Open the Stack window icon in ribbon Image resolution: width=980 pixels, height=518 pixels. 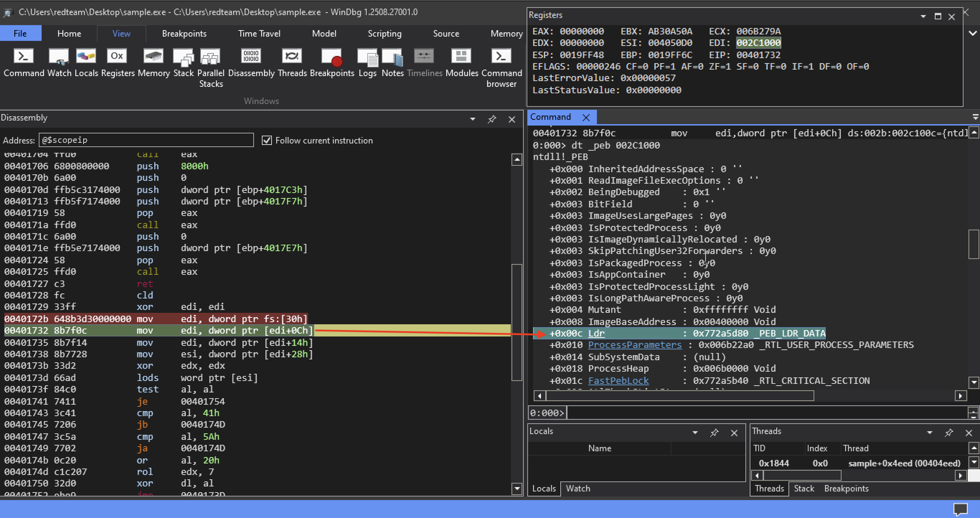183,62
